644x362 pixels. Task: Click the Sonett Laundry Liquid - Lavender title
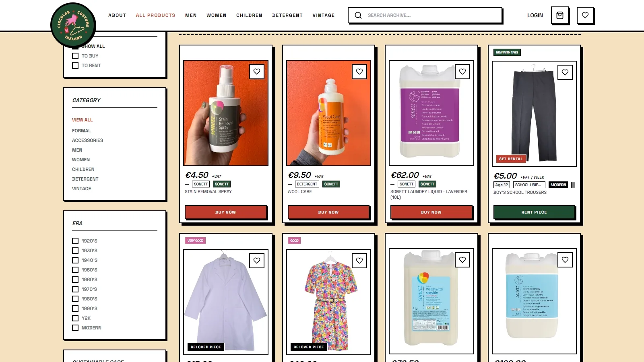429,194
